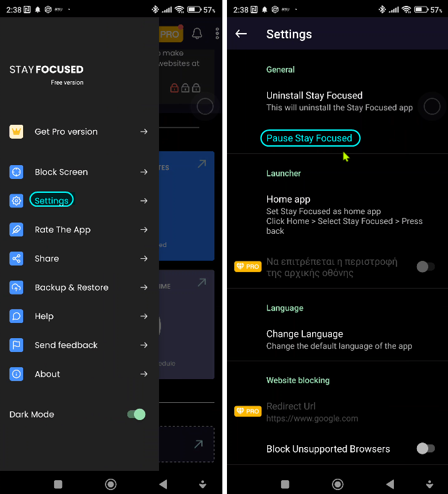Tap PRO badge beside Greek rotation setting
This screenshot has width=448, height=494.
[x=248, y=267]
